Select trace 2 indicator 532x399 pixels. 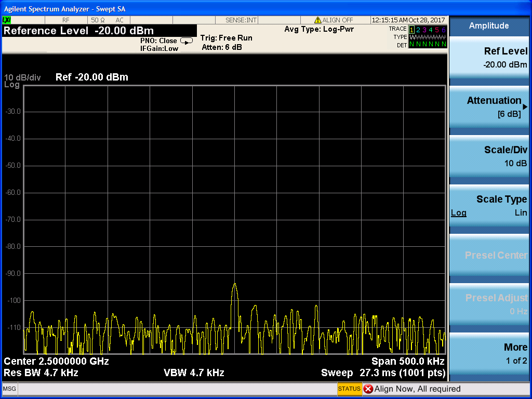[418, 30]
